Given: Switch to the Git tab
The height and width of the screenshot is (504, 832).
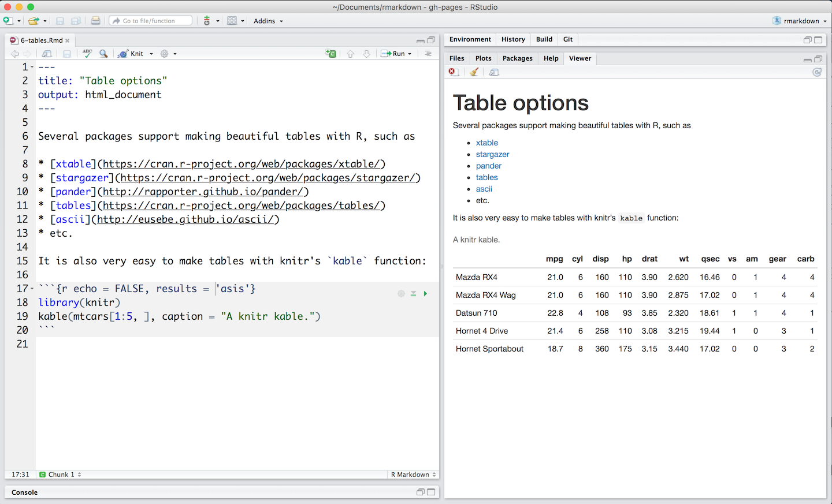Looking at the screenshot, I should [567, 39].
